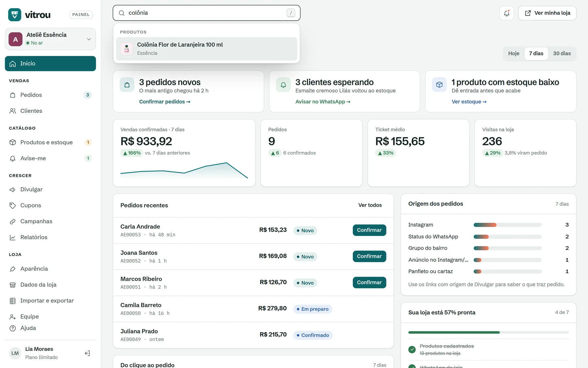588x368 pixels.
Task: Click the box icon on low stock card
Action: coord(439,85)
